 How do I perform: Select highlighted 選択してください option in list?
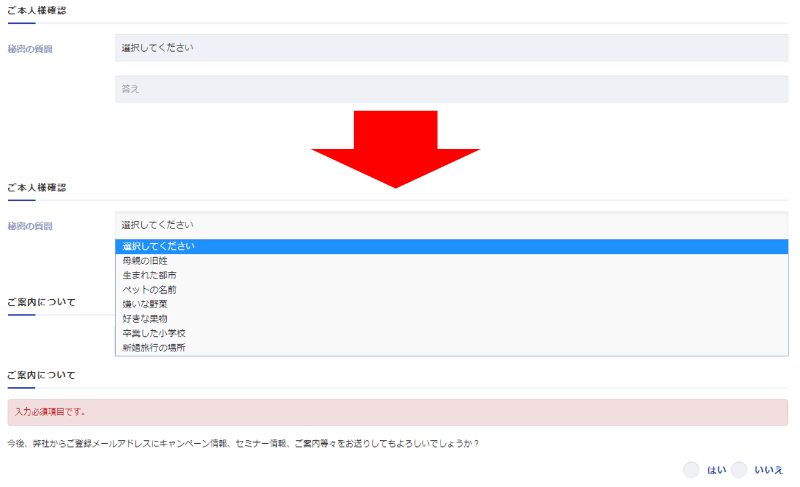(451, 246)
